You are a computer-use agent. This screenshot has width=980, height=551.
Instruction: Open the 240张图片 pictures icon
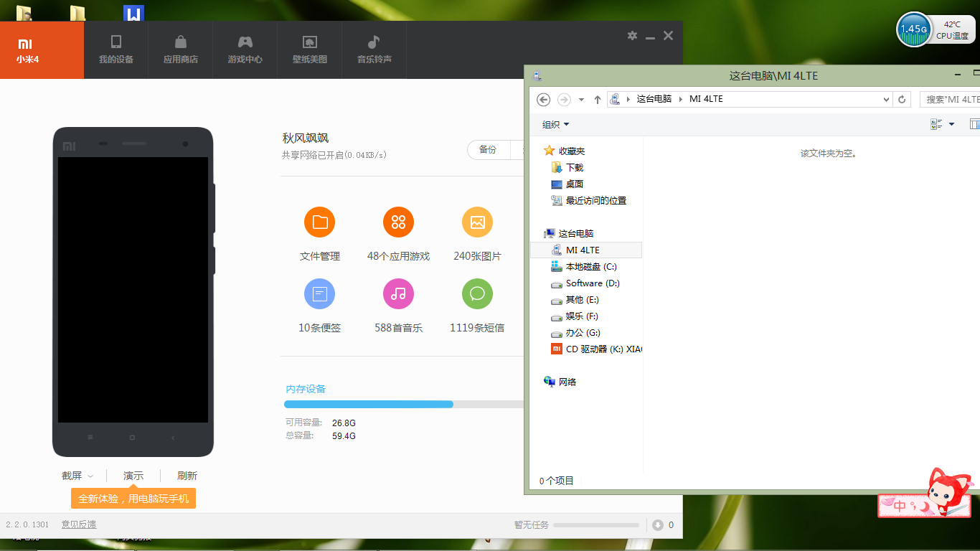477,222
